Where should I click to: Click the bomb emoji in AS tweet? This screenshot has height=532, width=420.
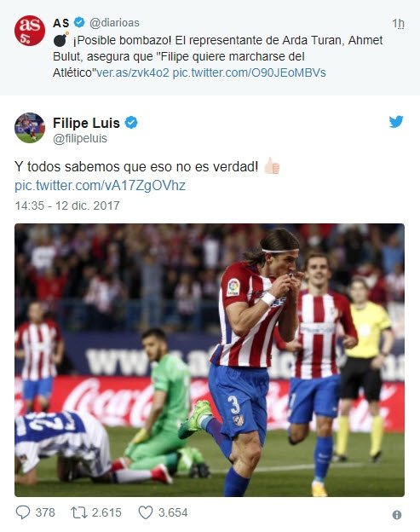60,40
